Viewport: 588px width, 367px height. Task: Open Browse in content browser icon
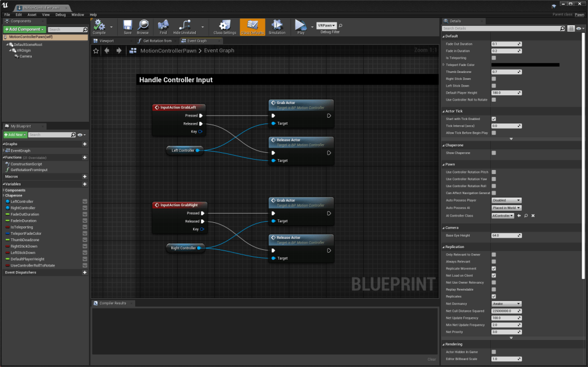click(143, 26)
